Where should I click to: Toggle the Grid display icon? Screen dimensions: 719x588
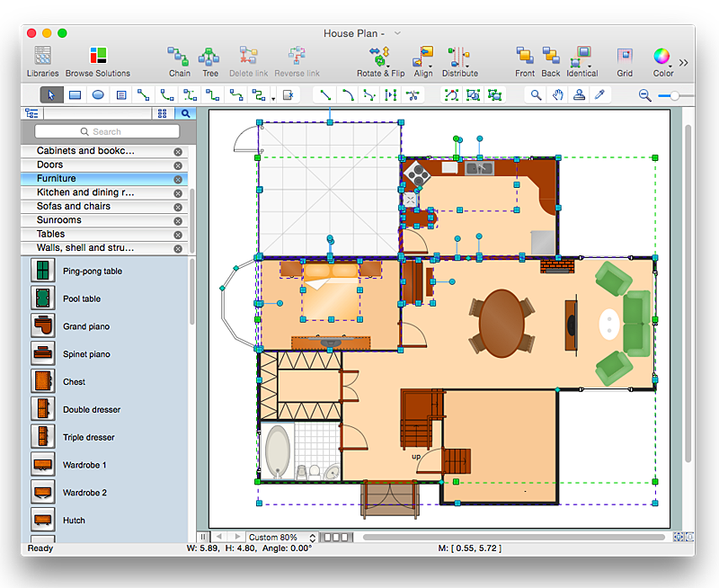[624, 56]
